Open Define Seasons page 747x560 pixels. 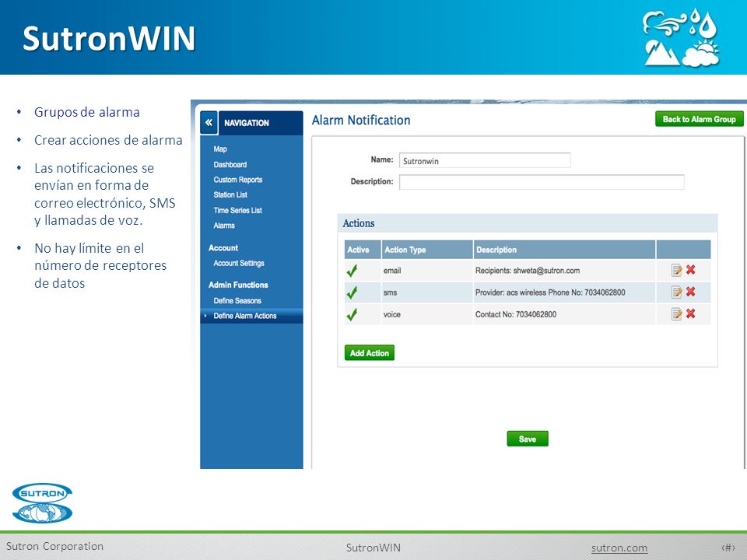[237, 300]
